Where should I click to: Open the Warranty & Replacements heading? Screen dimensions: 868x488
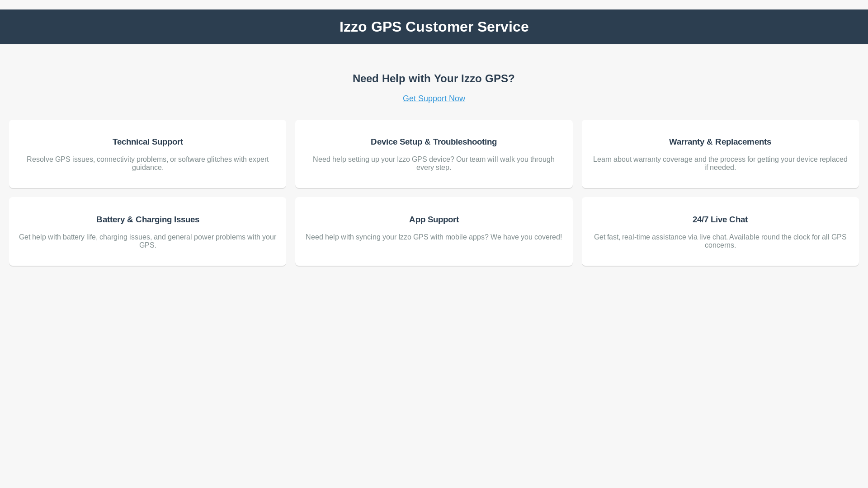(x=720, y=142)
